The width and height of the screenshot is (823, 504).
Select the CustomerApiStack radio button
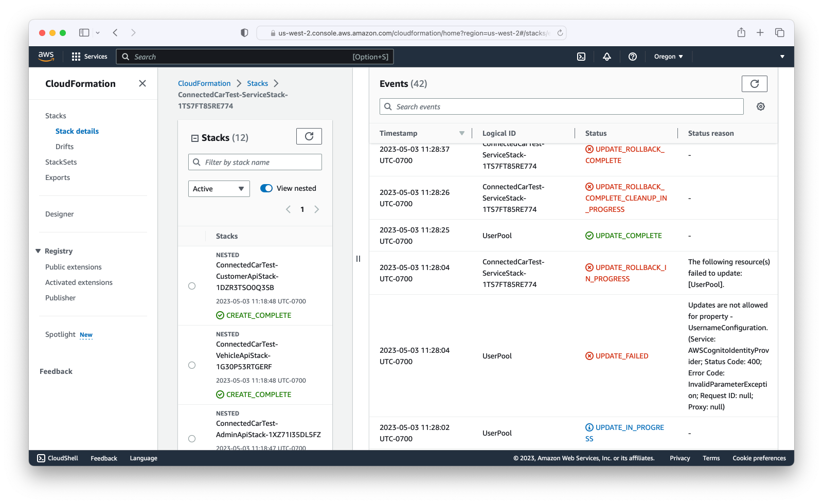point(192,286)
